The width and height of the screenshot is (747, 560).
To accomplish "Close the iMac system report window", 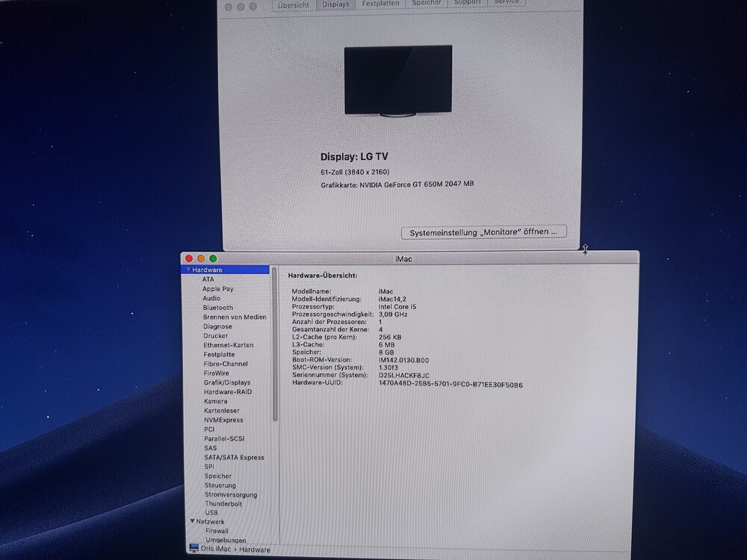I will coord(188,258).
